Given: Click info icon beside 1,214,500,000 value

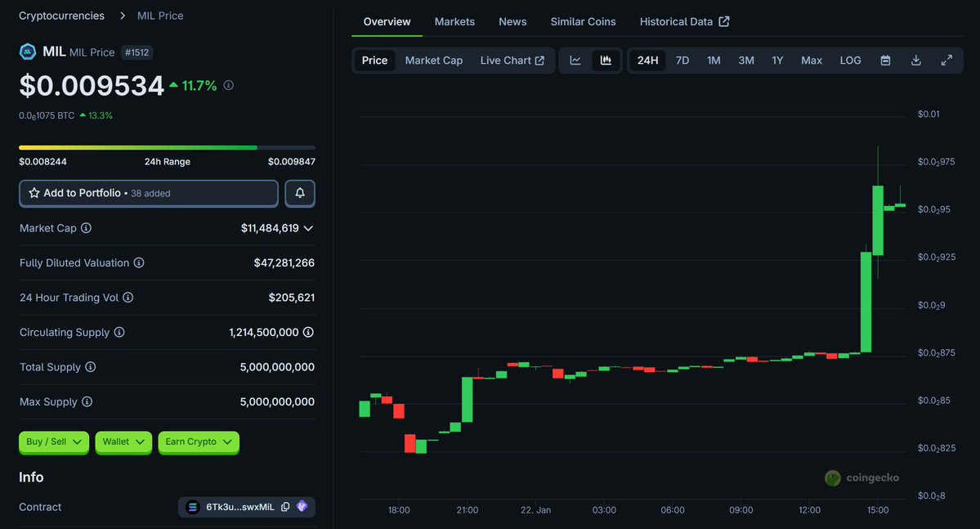Looking at the screenshot, I should [308, 332].
